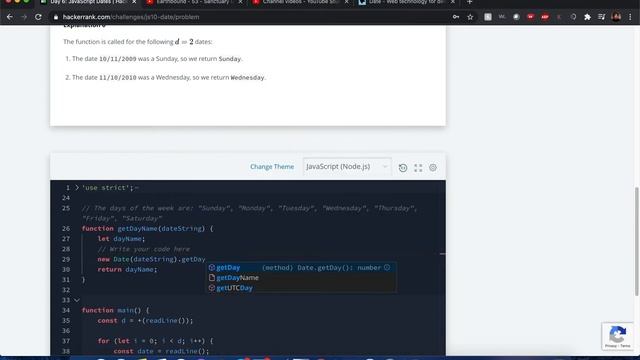Click the 'let dayName;' code line

121,239
